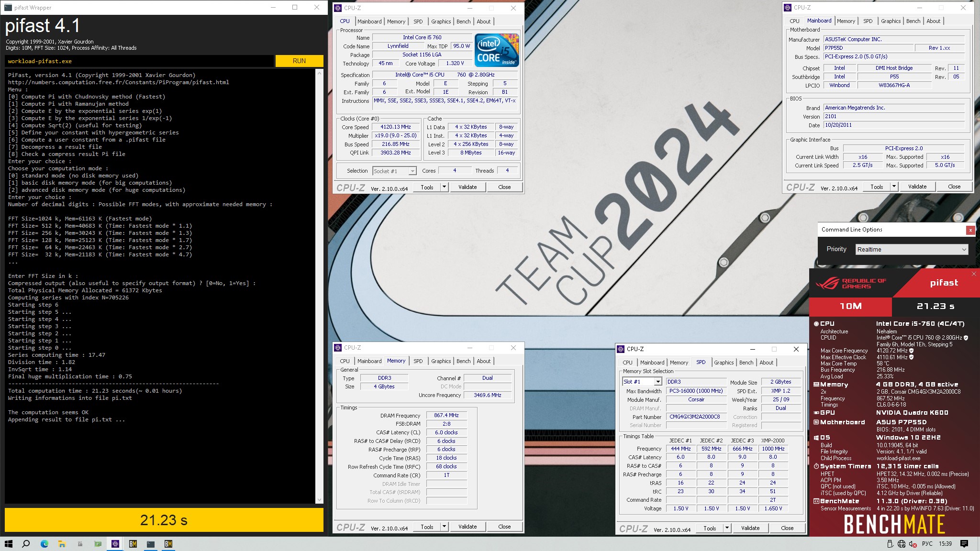
Task: Open the Priority Realtime dropdown
Action: click(x=912, y=250)
